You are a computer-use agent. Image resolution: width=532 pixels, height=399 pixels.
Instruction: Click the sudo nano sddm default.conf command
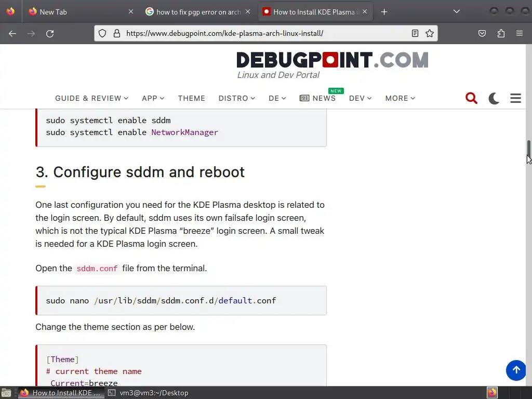tap(161, 301)
